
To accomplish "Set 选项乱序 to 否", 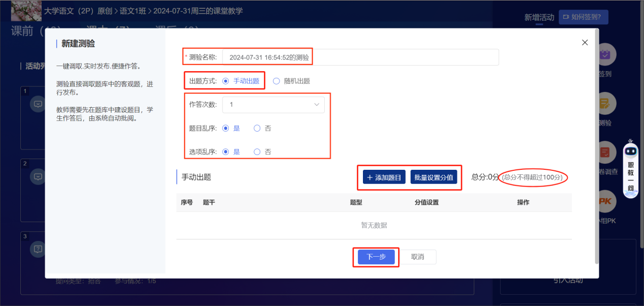I will point(257,151).
